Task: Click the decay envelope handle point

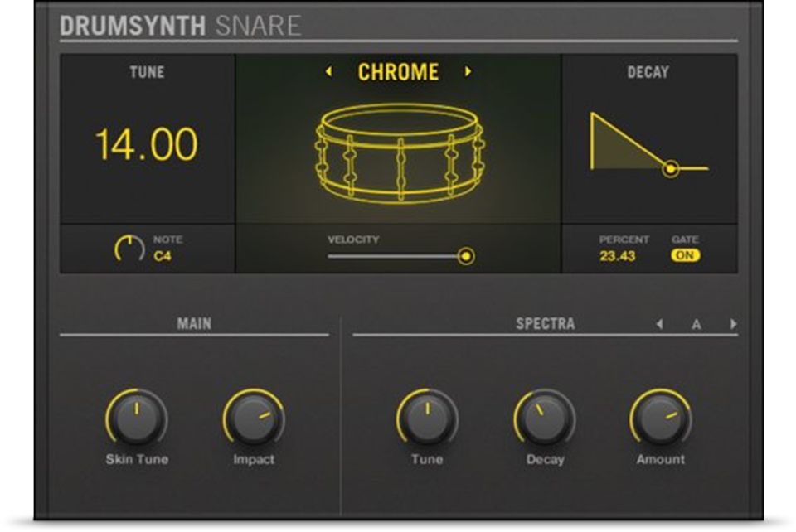Action: pos(671,168)
